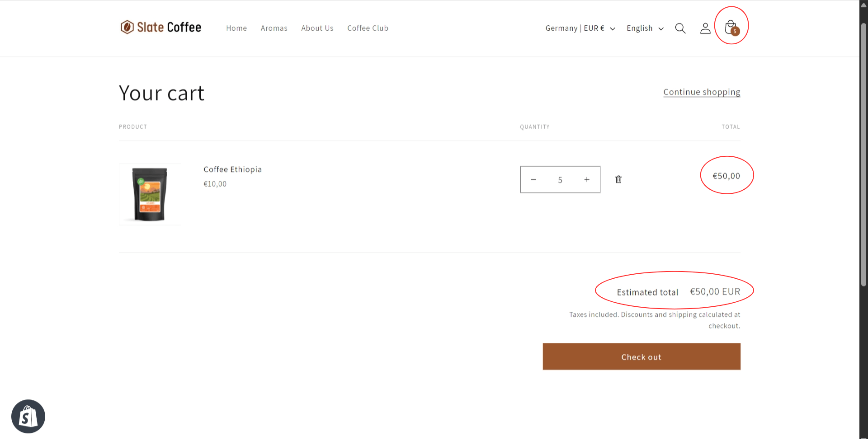Screen dimensions: 868x445
Task: Open the Germany EUR currency selector
Action: pyautogui.click(x=575, y=28)
